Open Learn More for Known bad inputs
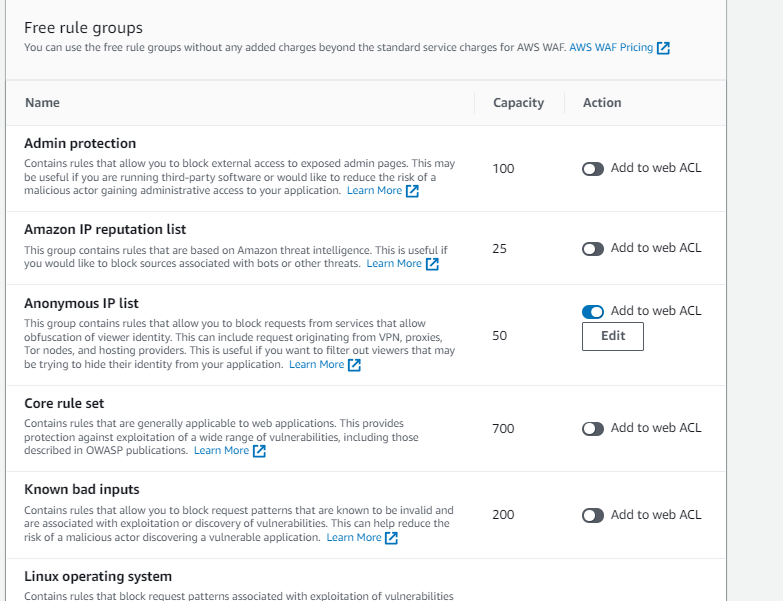The height and width of the screenshot is (601, 783). 353,538
